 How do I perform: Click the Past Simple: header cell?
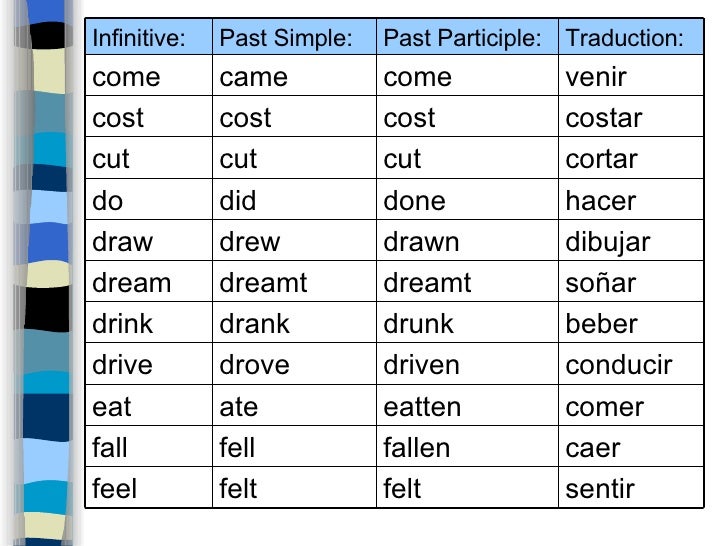click(x=294, y=37)
